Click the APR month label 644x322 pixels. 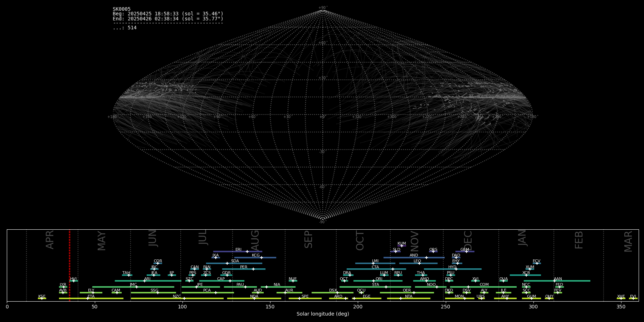(x=50, y=240)
